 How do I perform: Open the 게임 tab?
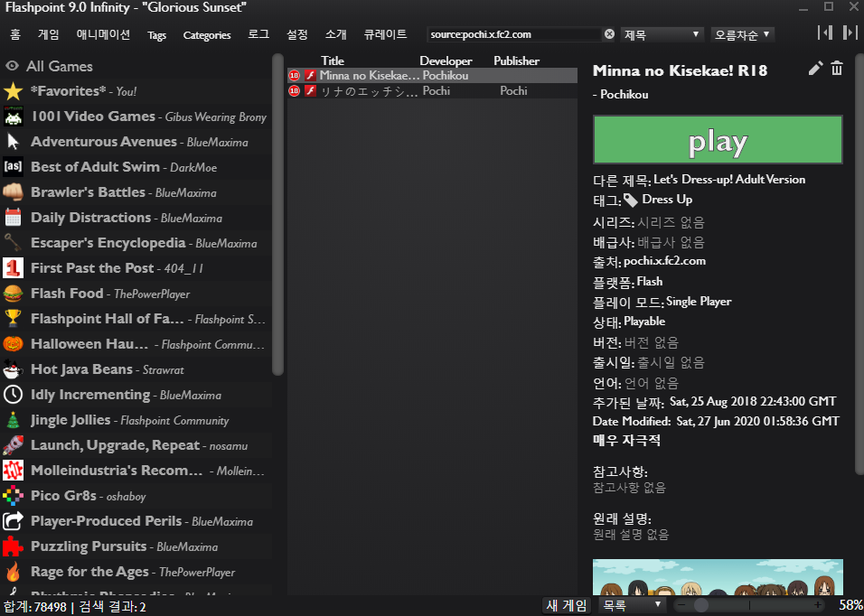tap(49, 34)
